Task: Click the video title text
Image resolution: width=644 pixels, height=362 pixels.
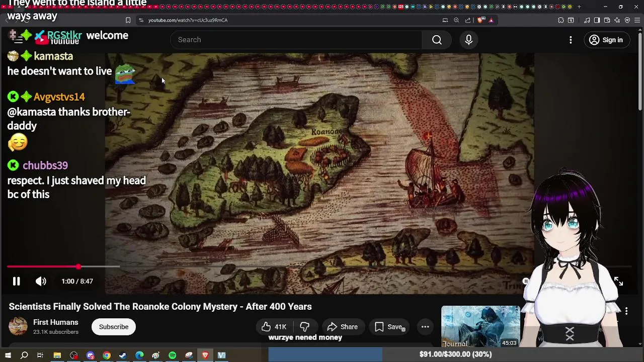Action: tap(160, 307)
